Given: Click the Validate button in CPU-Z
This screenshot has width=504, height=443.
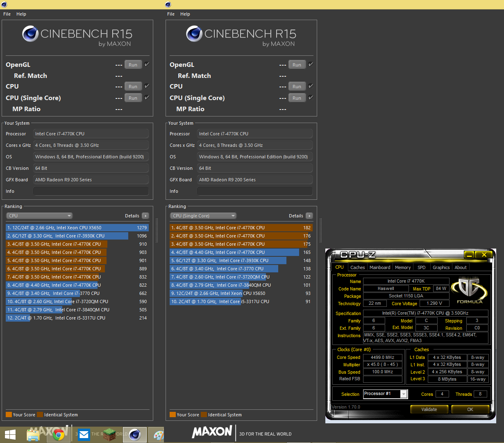Looking at the screenshot, I should click(429, 409).
